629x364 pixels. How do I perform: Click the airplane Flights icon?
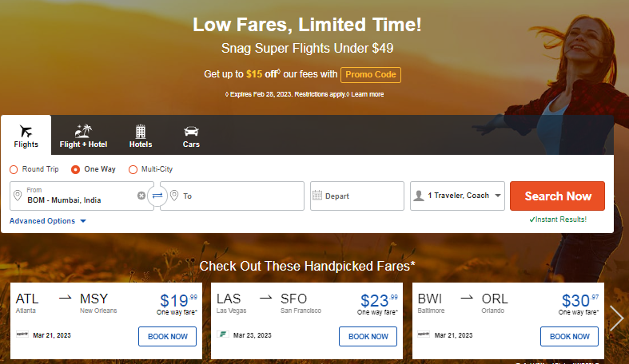point(26,131)
